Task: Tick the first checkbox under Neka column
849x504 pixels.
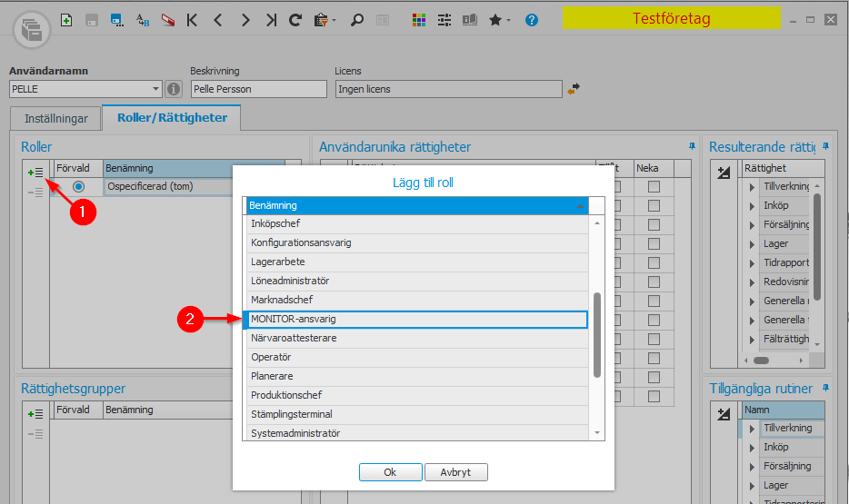Action: (654, 187)
